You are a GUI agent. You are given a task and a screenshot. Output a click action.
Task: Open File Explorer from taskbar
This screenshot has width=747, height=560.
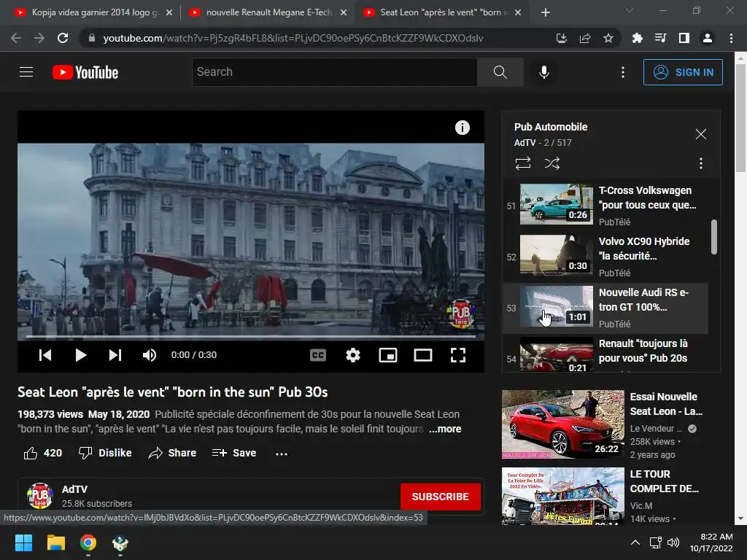[x=55, y=542]
